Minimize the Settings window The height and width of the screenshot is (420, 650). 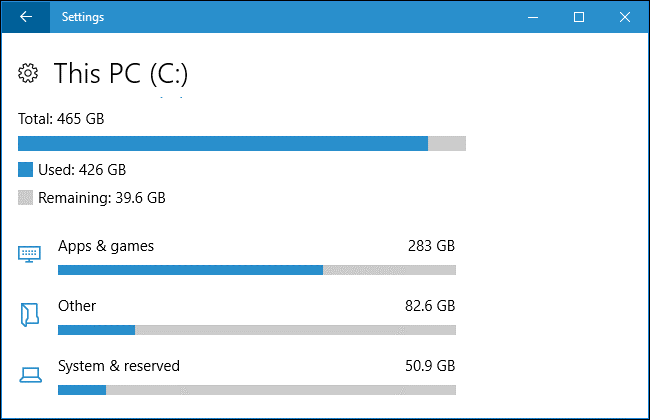click(x=533, y=17)
